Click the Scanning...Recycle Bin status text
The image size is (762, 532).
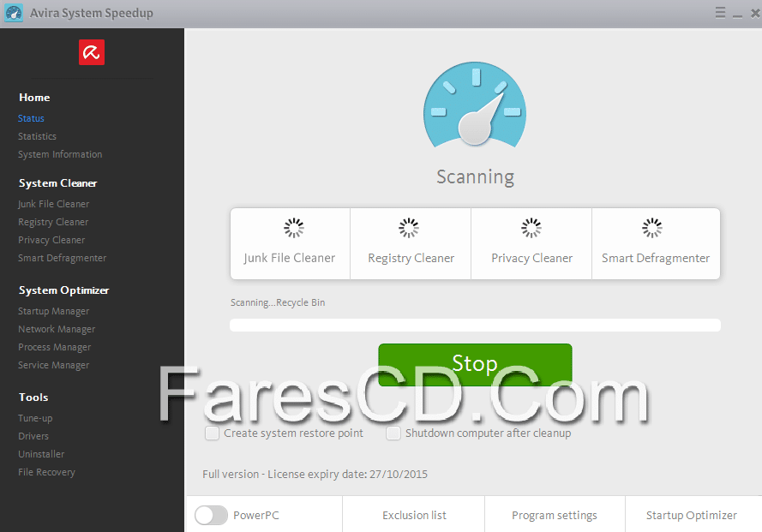pyautogui.click(x=278, y=302)
